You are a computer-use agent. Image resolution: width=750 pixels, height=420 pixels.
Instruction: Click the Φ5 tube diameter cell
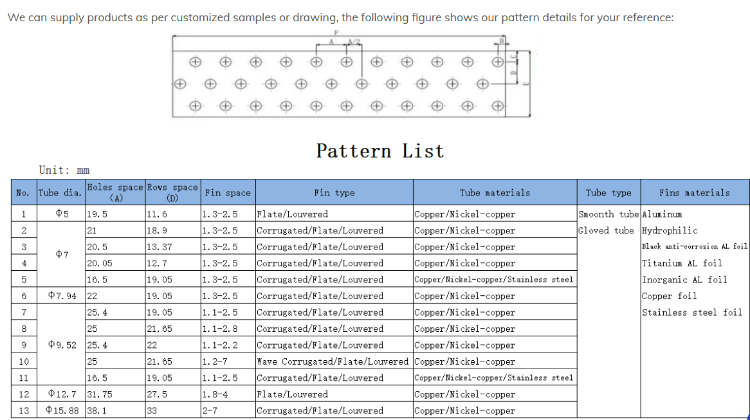(61, 214)
